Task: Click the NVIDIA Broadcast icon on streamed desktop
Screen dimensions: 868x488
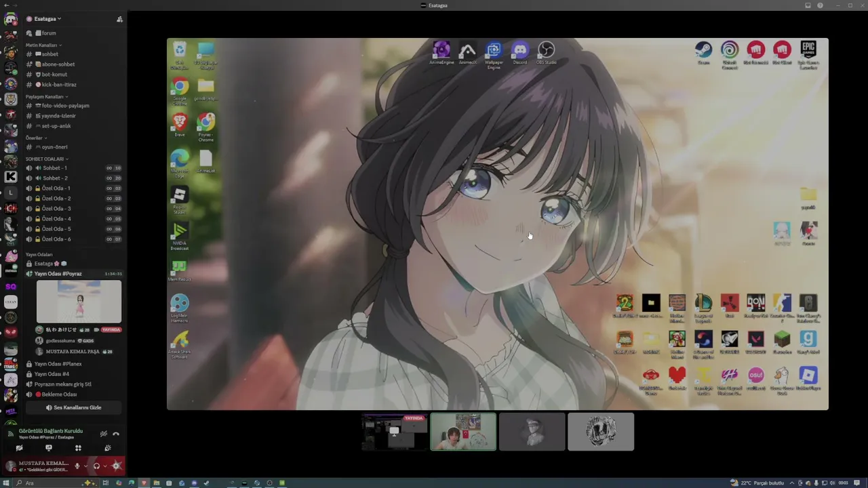Action: (x=180, y=237)
